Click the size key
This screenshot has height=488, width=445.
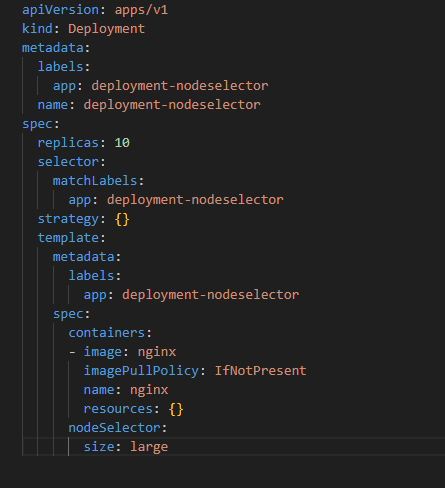tap(99, 447)
